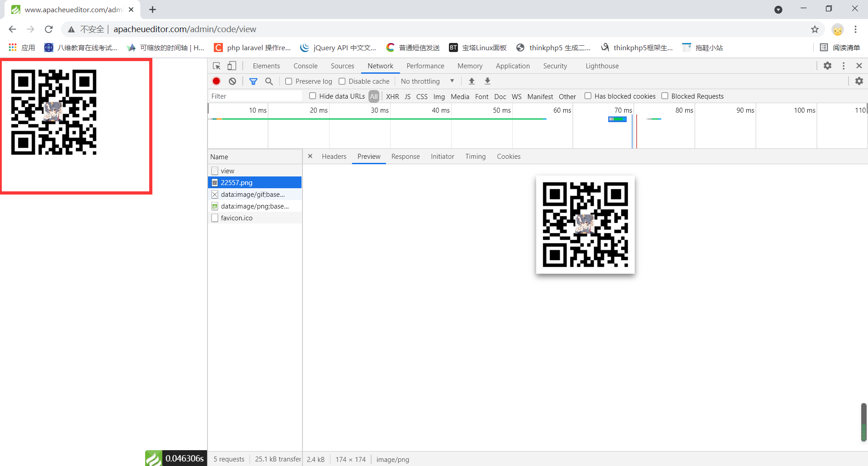This screenshot has height=466, width=868.
Task: Clear the network log
Action: point(232,81)
